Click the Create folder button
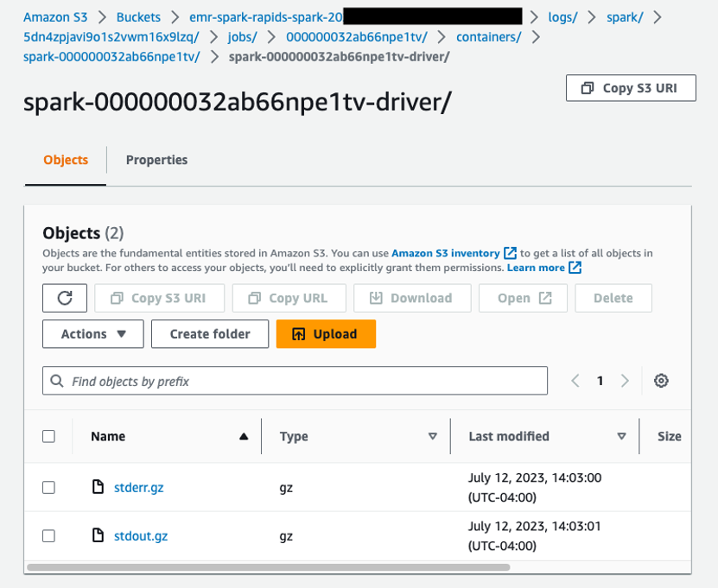718x588 pixels. [x=209, y=333]
